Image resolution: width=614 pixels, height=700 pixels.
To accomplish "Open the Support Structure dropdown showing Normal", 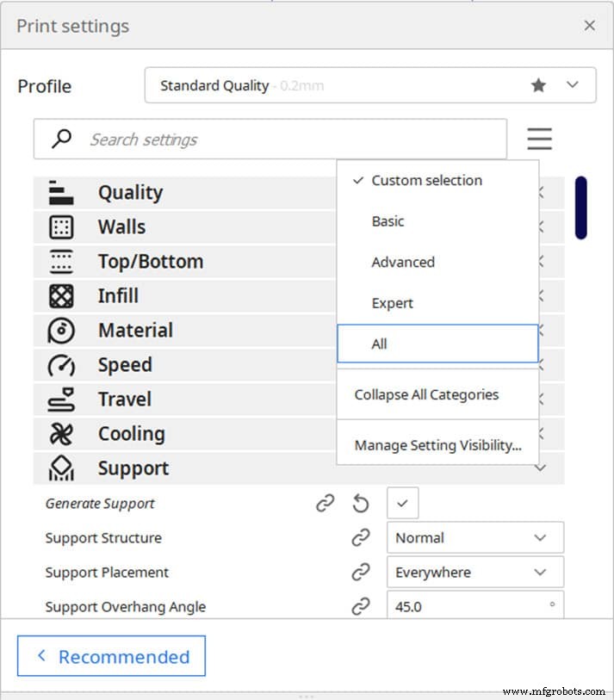I will pos(474,537).
